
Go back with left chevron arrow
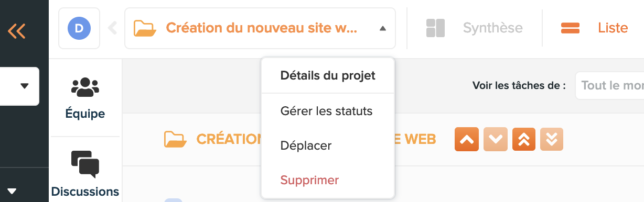point(112,28)
